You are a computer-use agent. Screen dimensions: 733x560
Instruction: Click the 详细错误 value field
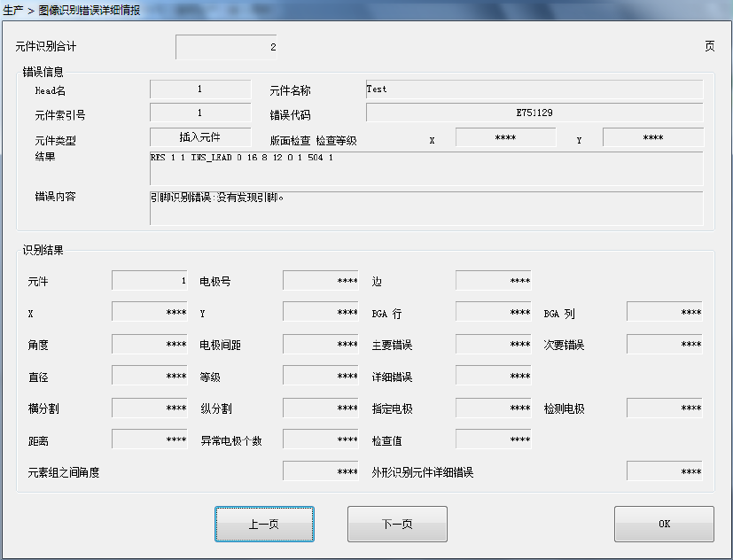point(494,376)
